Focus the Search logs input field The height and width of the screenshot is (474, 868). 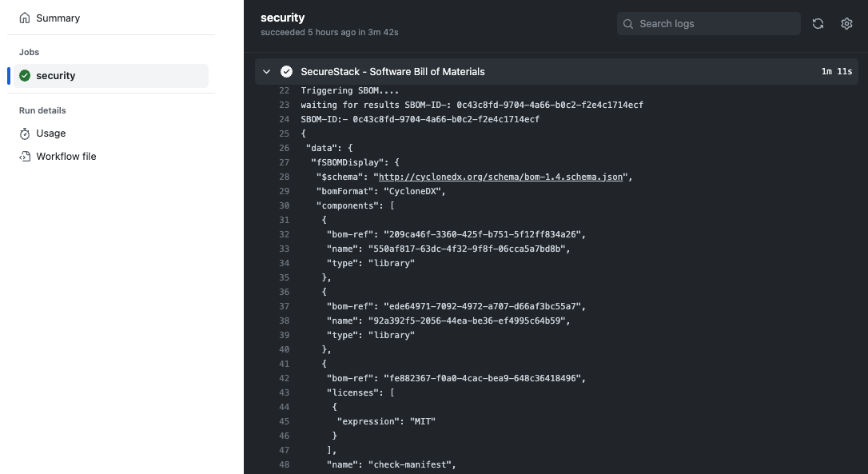coord(709,24)
